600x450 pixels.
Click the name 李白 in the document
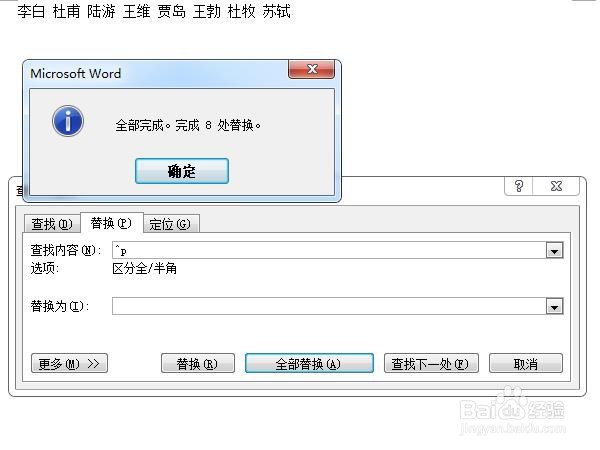coord(31,11)
